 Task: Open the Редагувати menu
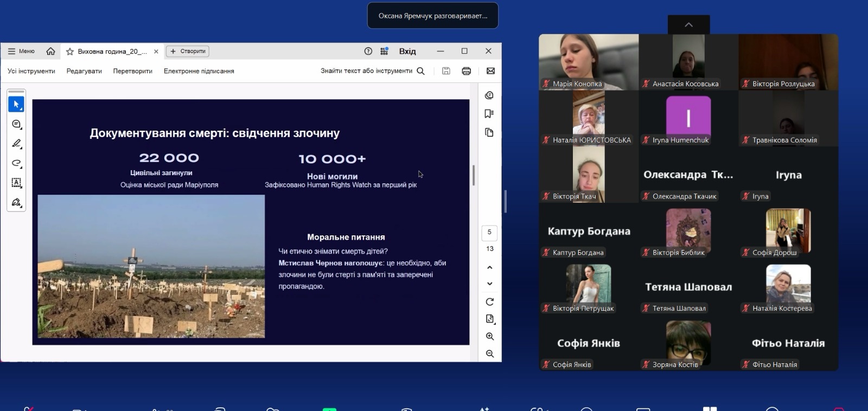[84, 71]
